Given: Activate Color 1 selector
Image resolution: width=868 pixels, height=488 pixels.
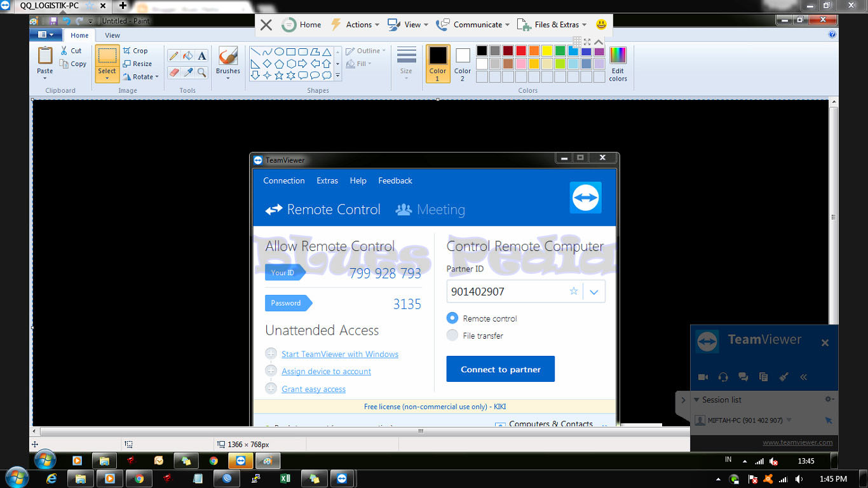Looking at the screenshot, I should click(x=438, y=64).
